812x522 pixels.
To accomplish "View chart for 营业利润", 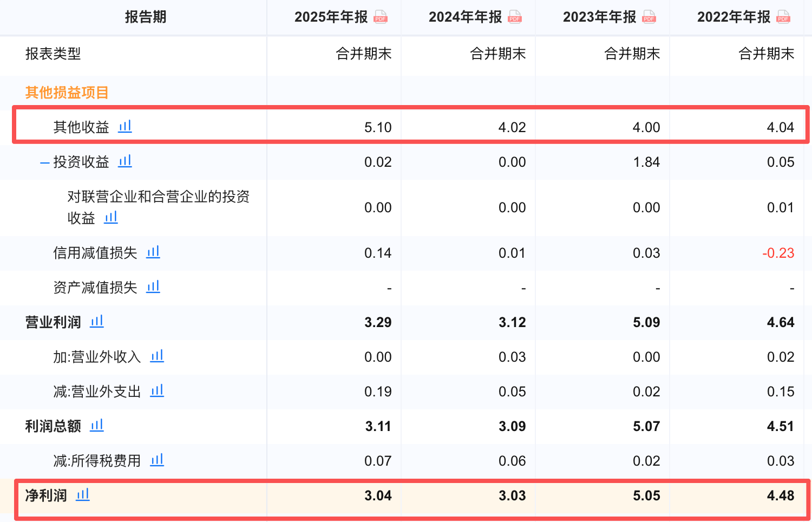I will click(x=97, y=321).
